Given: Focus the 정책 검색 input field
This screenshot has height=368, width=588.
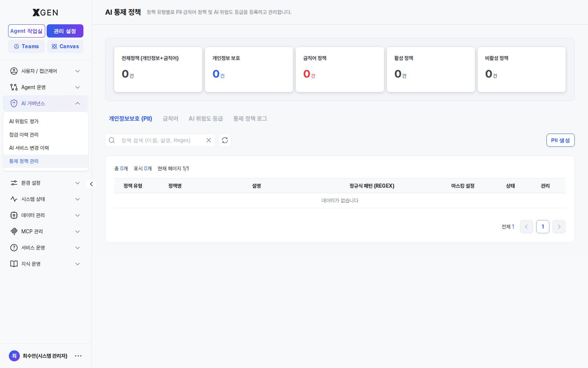Looking at the screenshot, I should pos(160,140).
